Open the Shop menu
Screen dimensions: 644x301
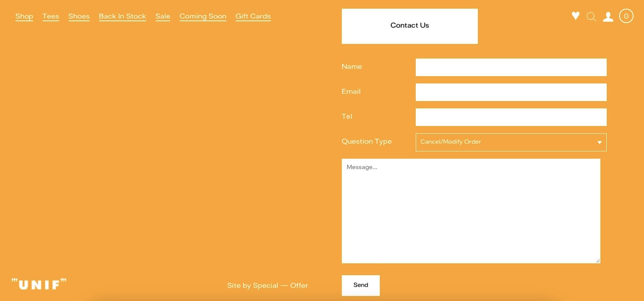point(24,16)
